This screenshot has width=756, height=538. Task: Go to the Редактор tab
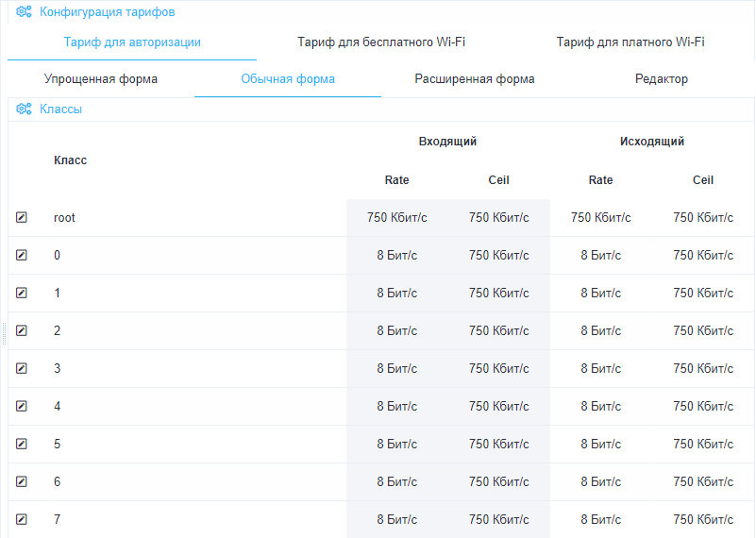pos(662,79)
